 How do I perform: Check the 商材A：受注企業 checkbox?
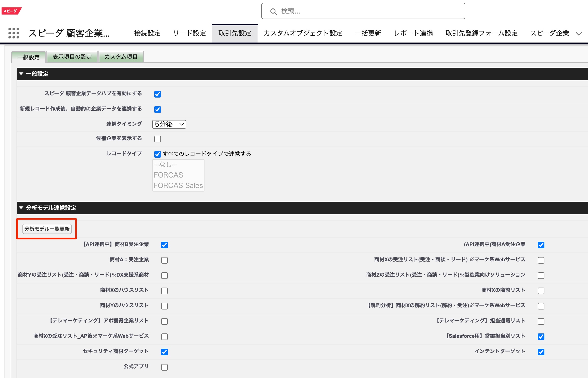164,260
